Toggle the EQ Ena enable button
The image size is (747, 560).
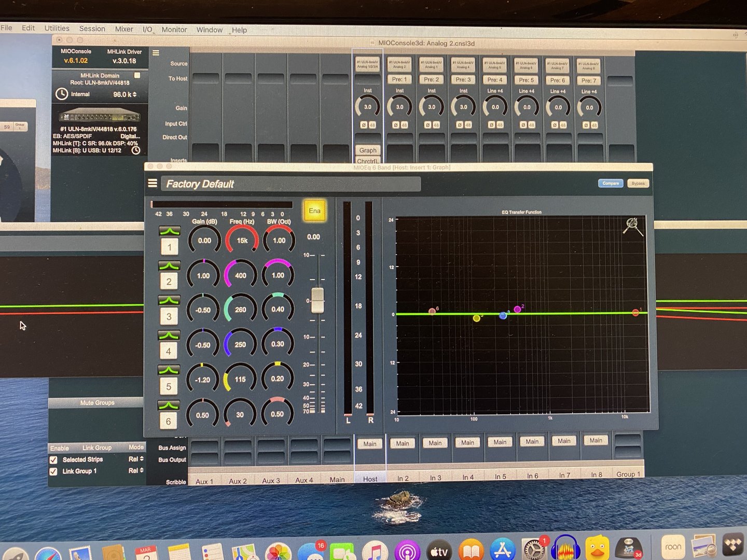314,211
